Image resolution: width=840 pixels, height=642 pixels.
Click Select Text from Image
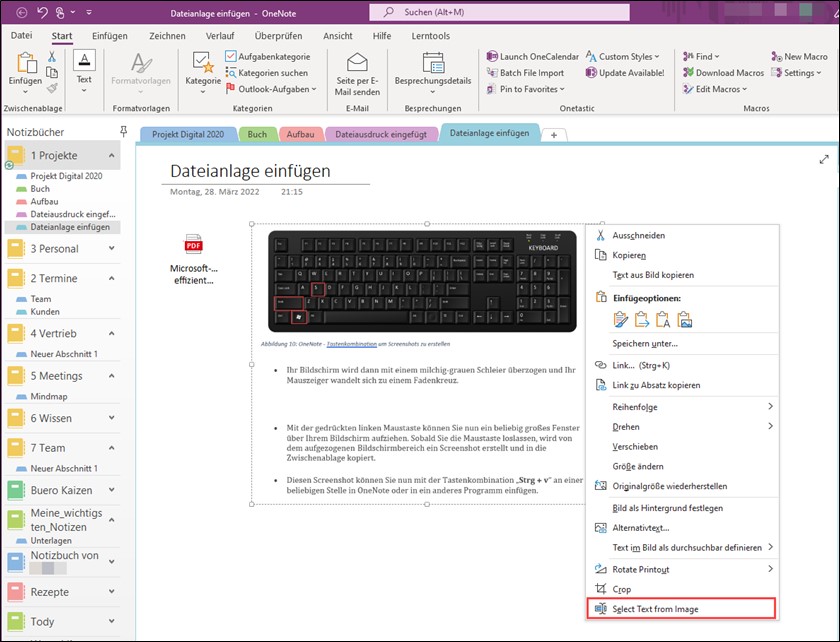(x=681, y=609)
